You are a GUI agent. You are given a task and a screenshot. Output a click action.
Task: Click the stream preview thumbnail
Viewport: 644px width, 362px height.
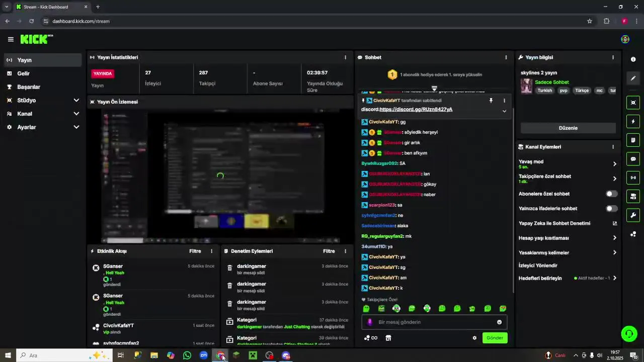coord(220,176)
